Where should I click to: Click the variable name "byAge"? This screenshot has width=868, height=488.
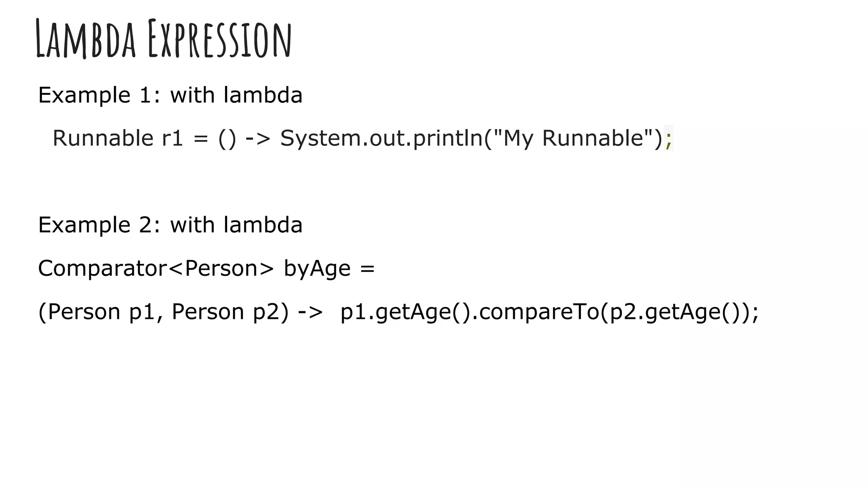click(317, 269)
